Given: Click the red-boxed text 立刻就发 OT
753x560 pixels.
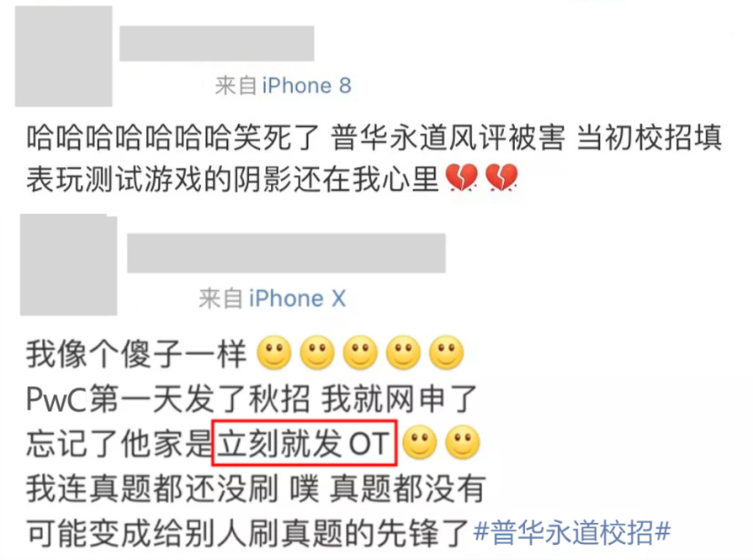Looking at the screenshot, I should pyautogui.click(x=305, y=443).
